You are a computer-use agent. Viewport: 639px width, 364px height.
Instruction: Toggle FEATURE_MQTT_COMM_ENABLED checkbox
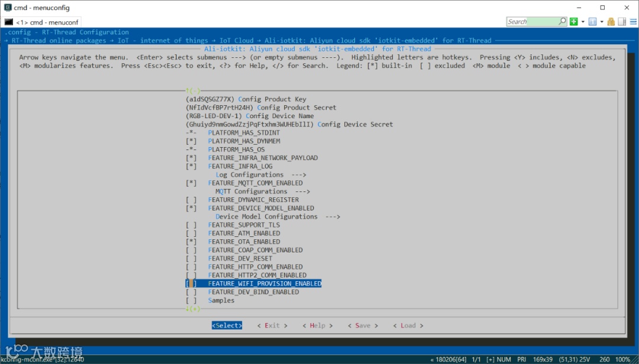coord(191,183)
